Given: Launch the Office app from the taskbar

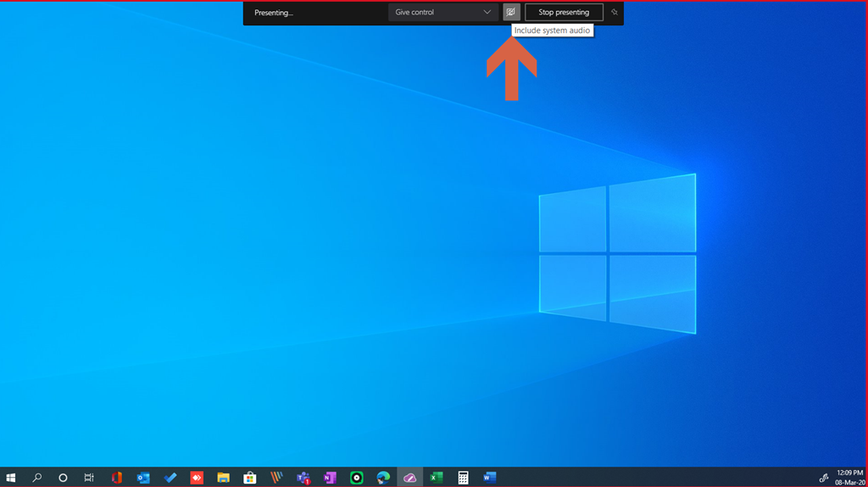Looking at the screenshot, I should click(116, 477).
